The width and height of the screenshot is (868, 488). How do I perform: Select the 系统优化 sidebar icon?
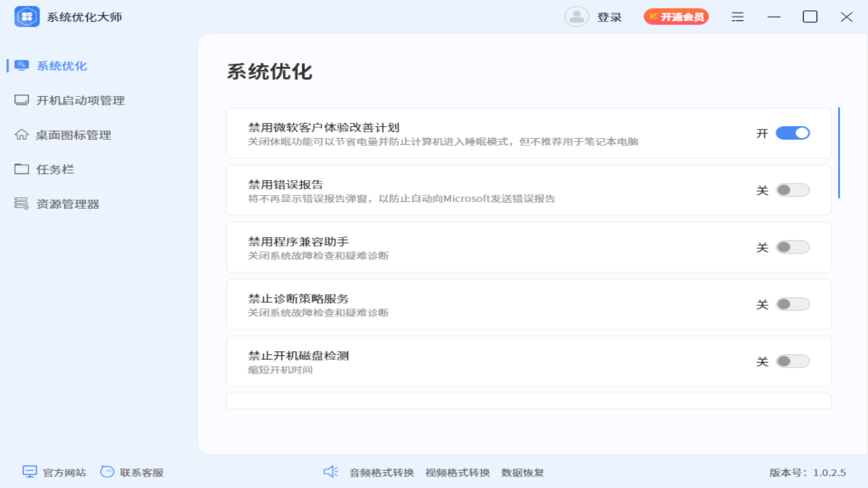click(20, 65)
